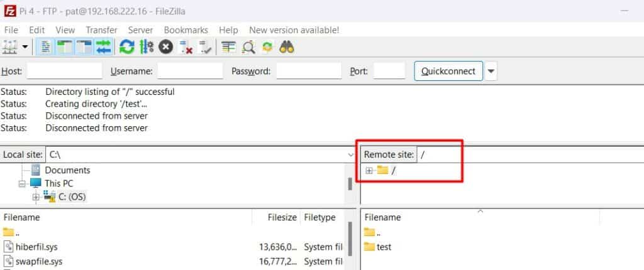Click local tree vertical scrollbar

click(x=350, y=183)
